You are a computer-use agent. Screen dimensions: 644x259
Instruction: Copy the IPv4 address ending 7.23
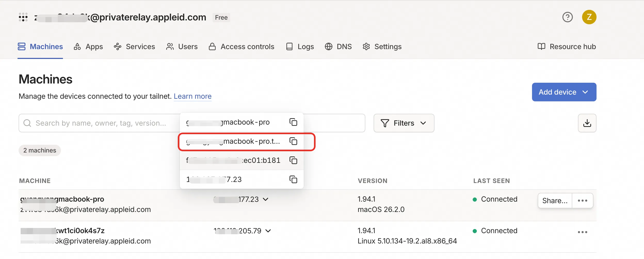(293, 179)
